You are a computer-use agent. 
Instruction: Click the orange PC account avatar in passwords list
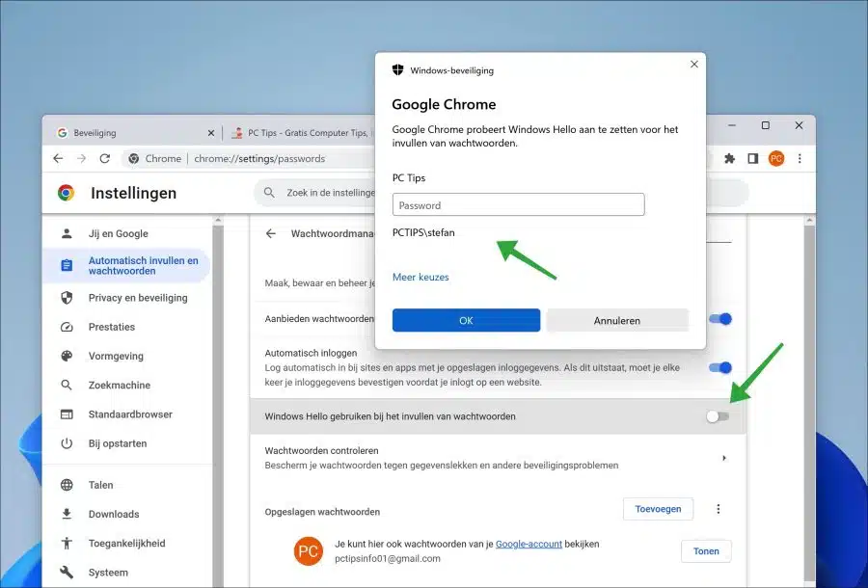point(309,551)
